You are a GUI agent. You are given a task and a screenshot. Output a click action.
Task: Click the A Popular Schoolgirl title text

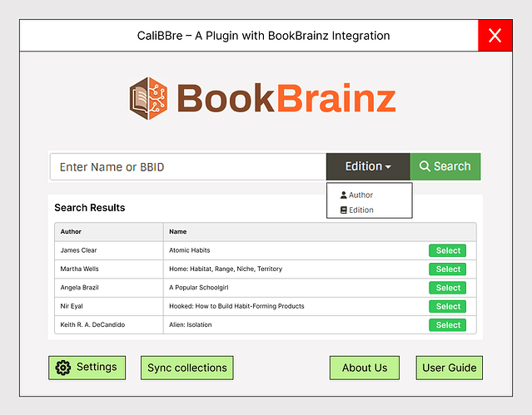point(199,288)
